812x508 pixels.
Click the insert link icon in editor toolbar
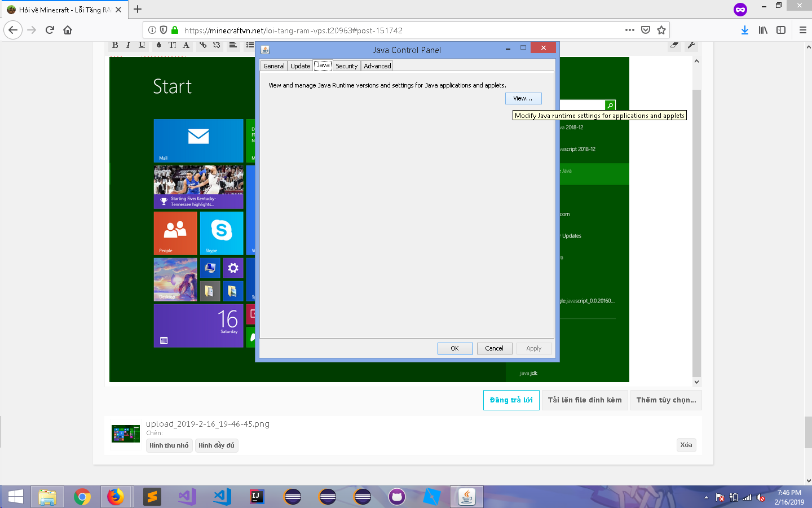(x=203, y=45)
